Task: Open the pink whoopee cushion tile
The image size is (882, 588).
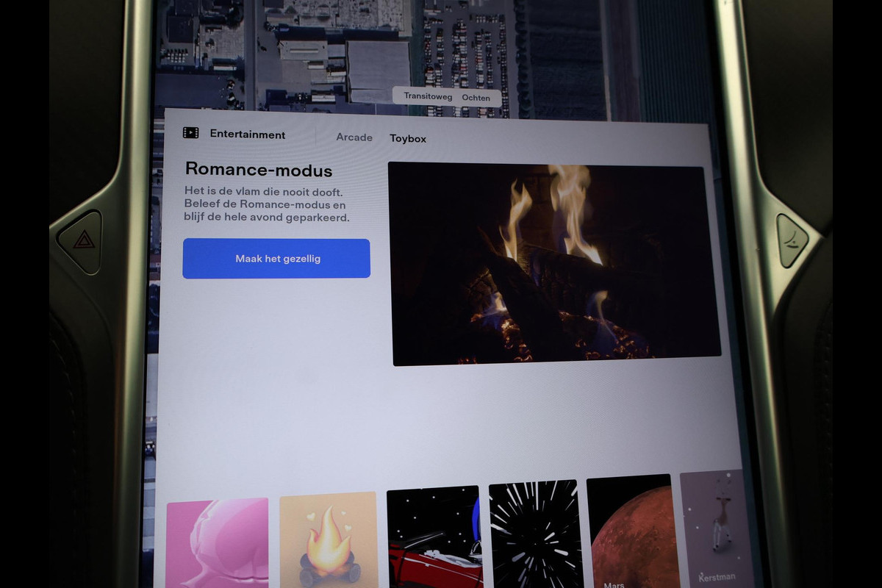Action: (x=218, y=542)
